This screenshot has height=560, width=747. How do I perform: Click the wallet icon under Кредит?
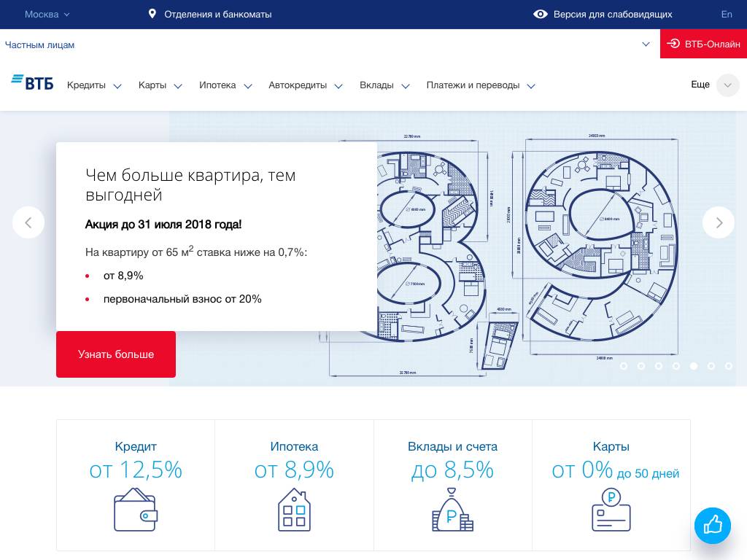pos(136,510)
